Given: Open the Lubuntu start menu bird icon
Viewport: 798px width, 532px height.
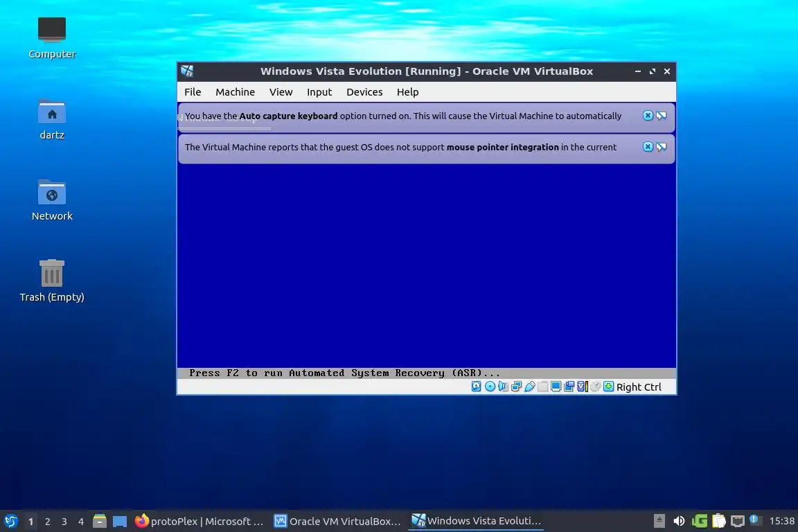Looking at the screenshot, I should [x=10, y=521].
